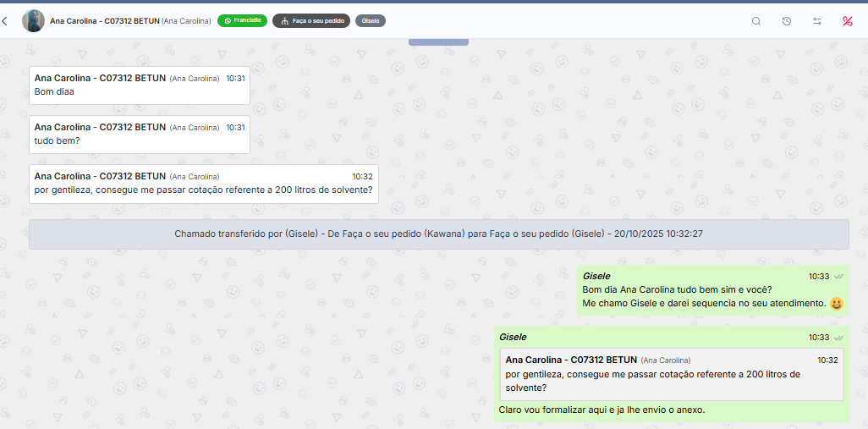Click the back arrow in the chat header

pyautogui.click(x=5, y=21)
